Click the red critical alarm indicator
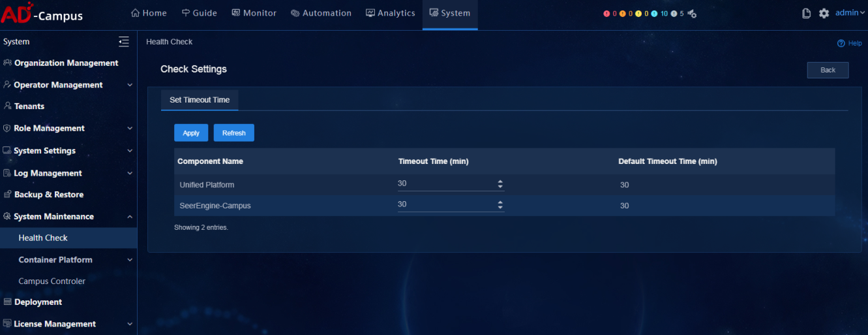The width and height of the screenshot is (868, 335). coord(610,13)
